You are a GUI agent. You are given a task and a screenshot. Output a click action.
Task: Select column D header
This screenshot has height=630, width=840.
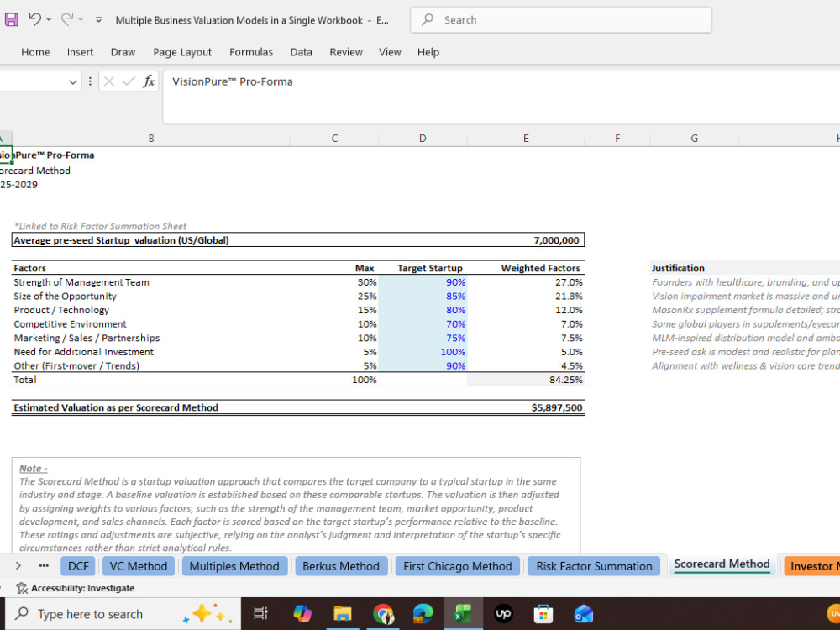click(423, 139)
